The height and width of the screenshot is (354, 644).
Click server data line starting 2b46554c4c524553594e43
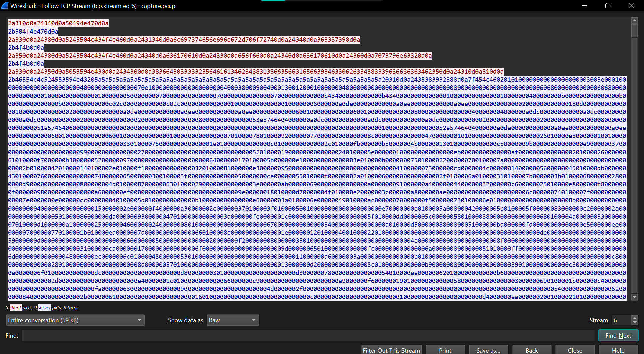coord(317,79)
